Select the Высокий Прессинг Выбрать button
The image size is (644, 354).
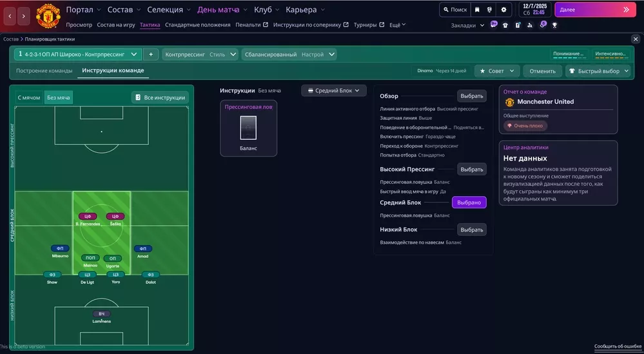click(x=471, y=169)
